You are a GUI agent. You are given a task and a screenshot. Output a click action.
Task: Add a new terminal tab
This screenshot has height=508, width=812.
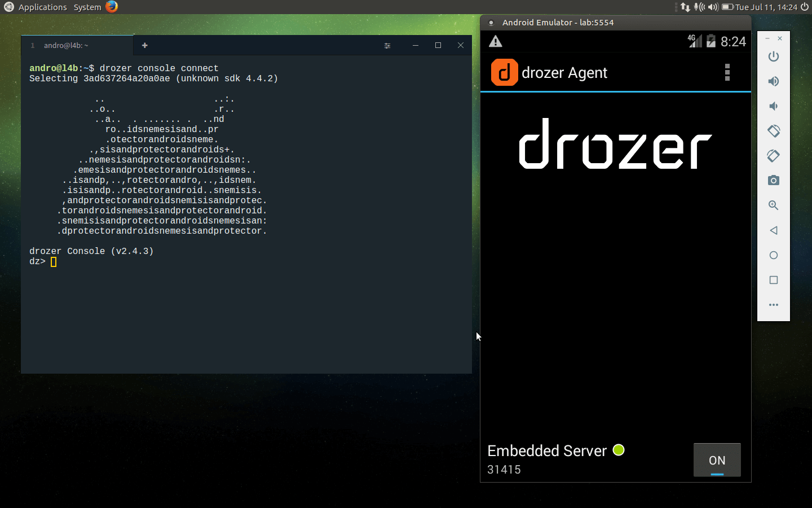(145, 46)
